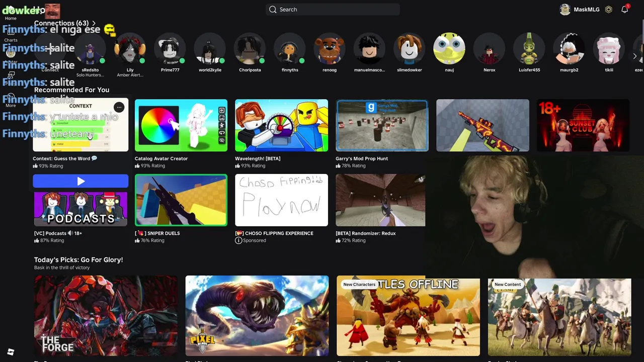This screenshot has width=644, height=362.
Task: Open Choso Flipping Experience thumbnail
Action: click(281, 200)
